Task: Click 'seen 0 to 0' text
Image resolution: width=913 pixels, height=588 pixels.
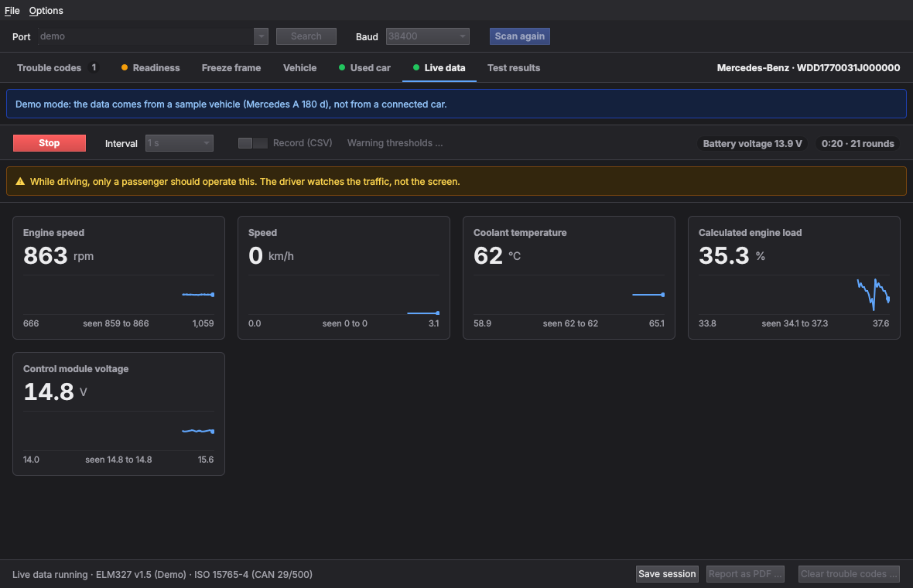Action: click(x=345, y=323)
